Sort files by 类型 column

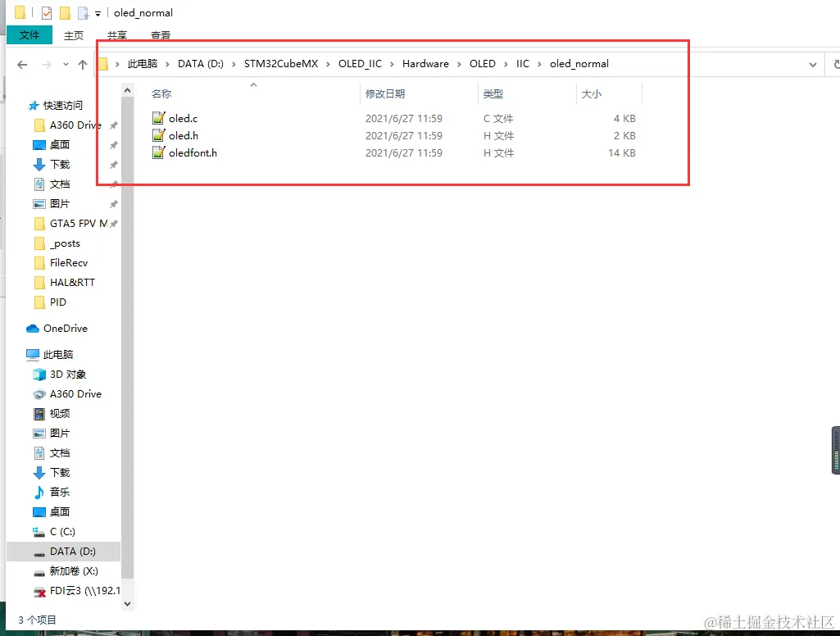click(493, 93)
